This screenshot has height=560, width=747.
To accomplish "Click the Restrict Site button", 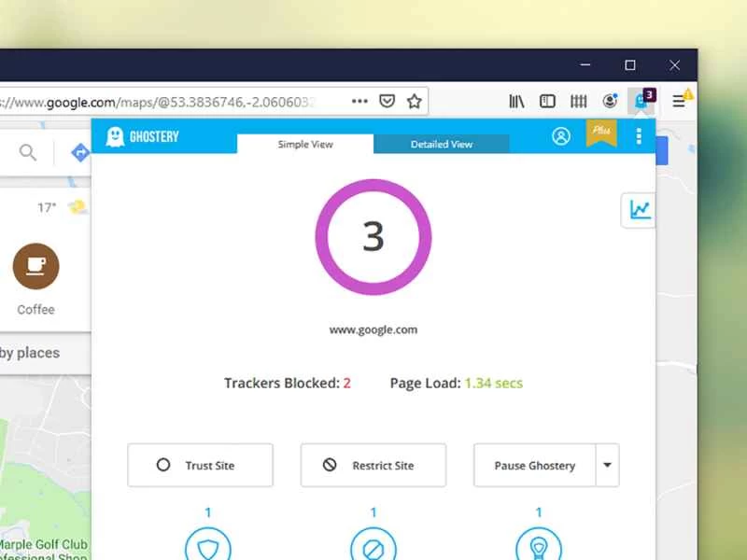I will [x=373, y=465].
